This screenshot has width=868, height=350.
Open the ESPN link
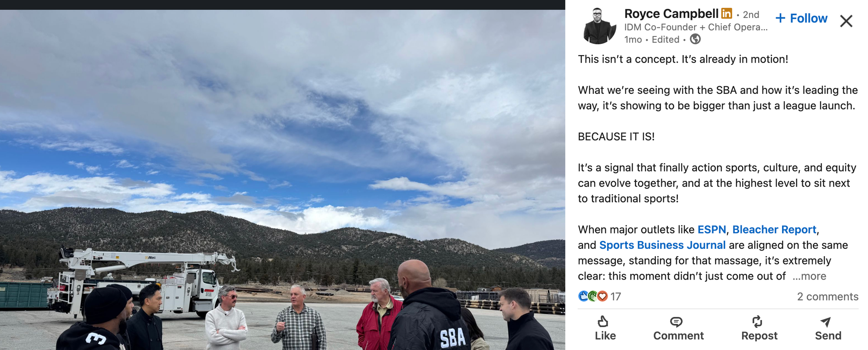(712, 230)
